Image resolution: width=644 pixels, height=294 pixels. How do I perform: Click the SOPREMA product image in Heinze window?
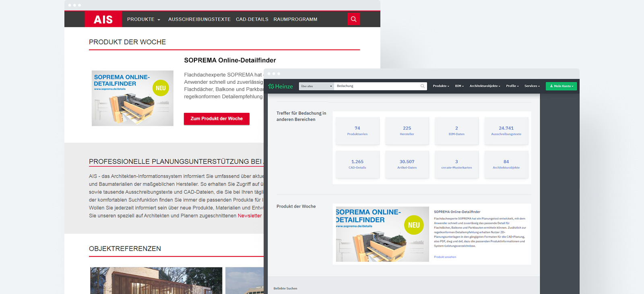click(382, 234)
